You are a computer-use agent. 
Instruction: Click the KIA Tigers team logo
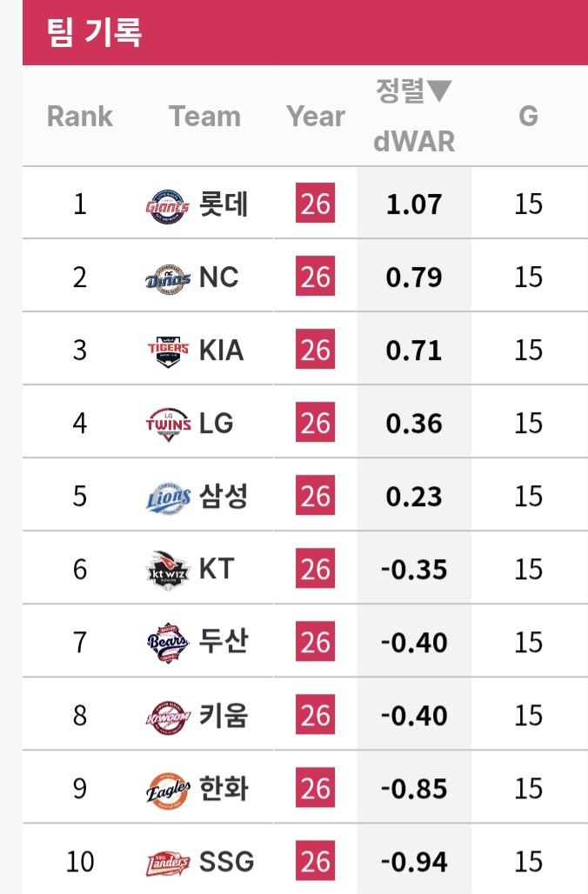[x=168, y=351]
